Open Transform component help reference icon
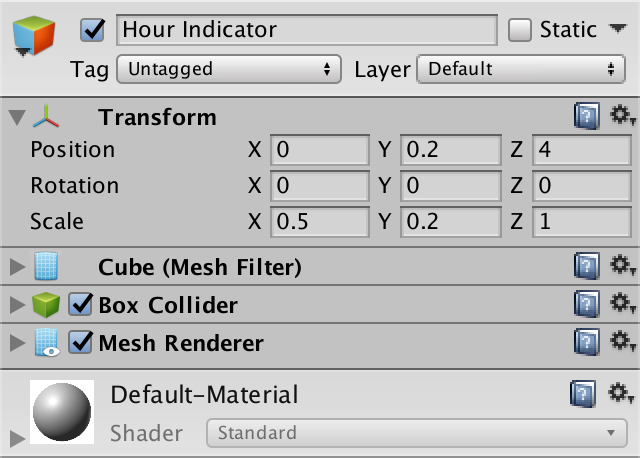Screen dimensions: 640x458 [587, 116]
